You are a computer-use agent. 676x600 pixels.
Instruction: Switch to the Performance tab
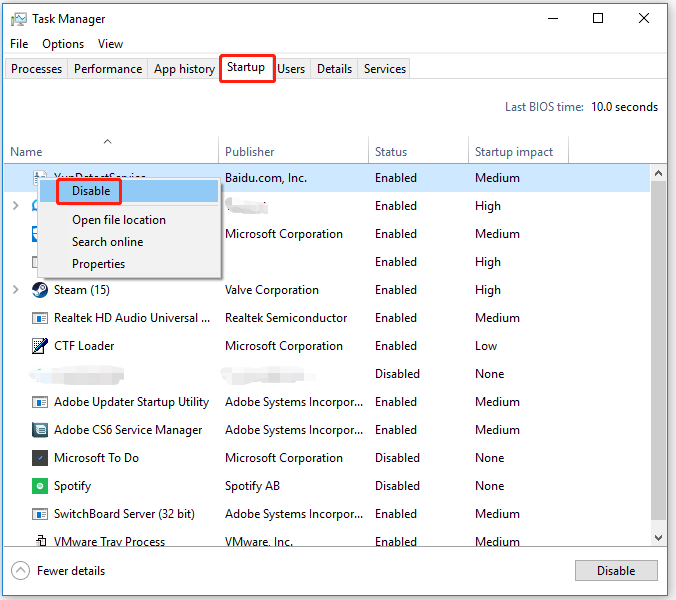click(x=108, y=69)
